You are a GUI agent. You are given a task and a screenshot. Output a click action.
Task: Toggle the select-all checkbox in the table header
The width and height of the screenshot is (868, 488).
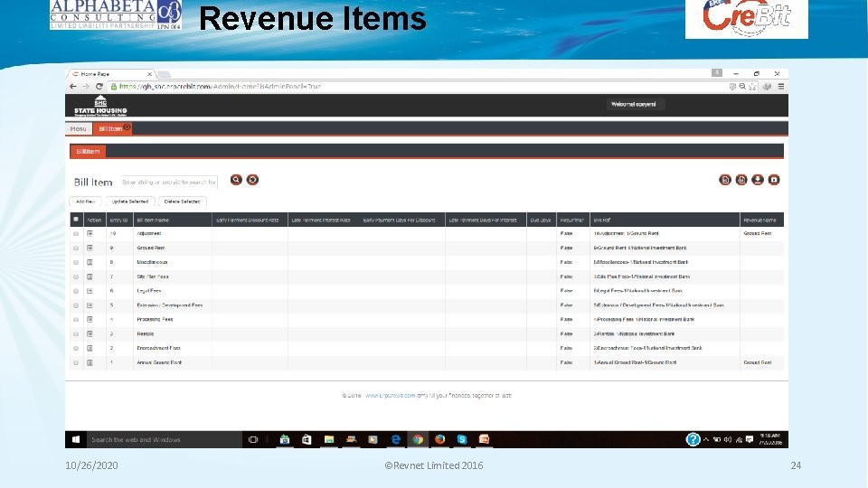[76, 220]
